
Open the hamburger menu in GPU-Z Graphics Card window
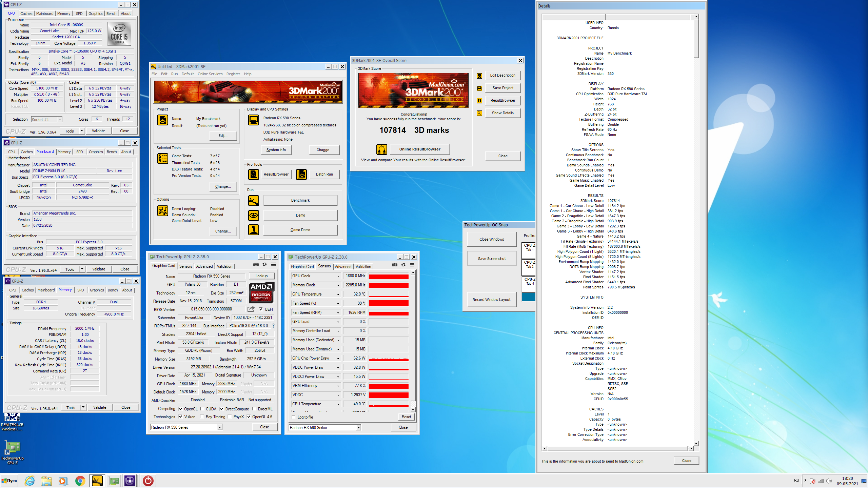pyautogui.click(x=273, y=264)
